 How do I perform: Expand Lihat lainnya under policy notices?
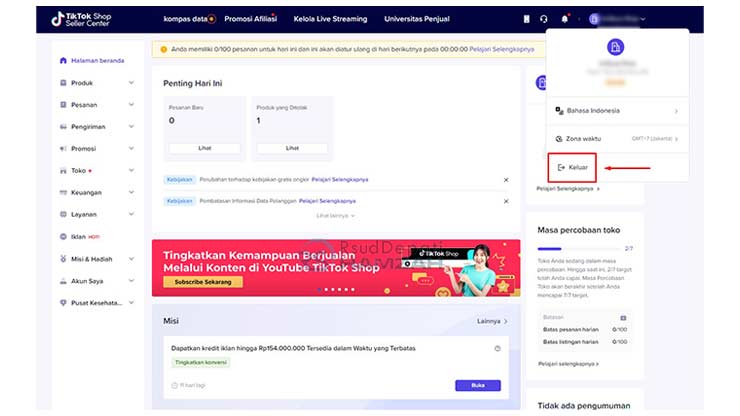(x=335, y=216)
